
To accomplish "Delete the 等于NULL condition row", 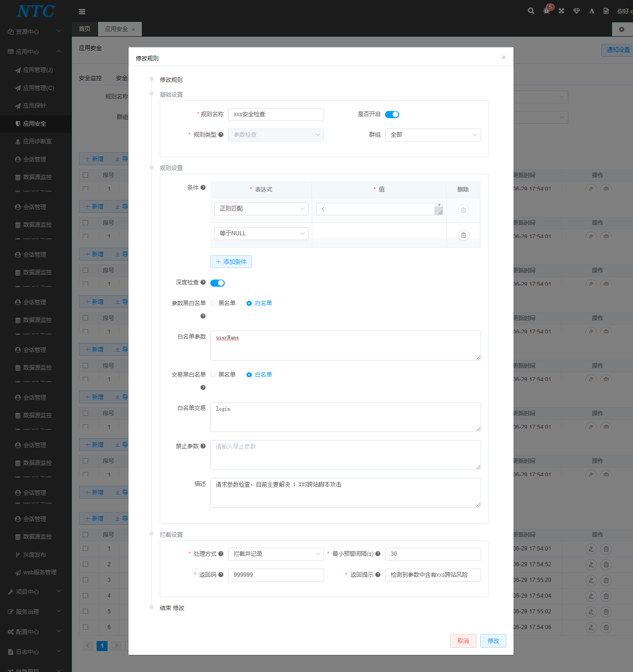I will [464, 235].
